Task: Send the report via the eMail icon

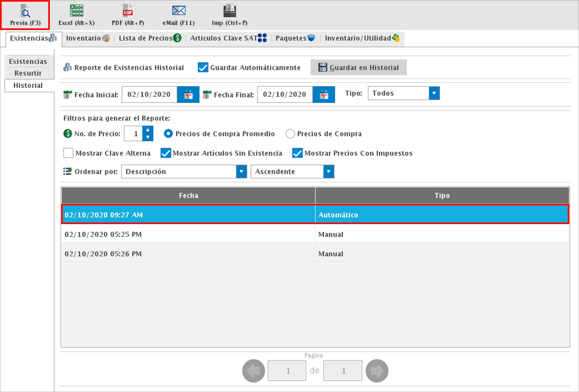Action: [179, 15]
